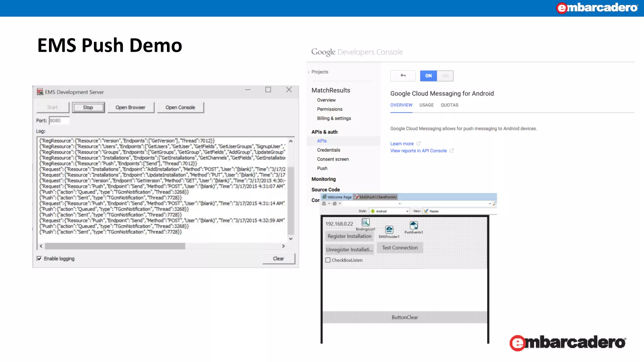Switch to the USAGE tab
Screen dimensions: 644x362
point(426,105)
